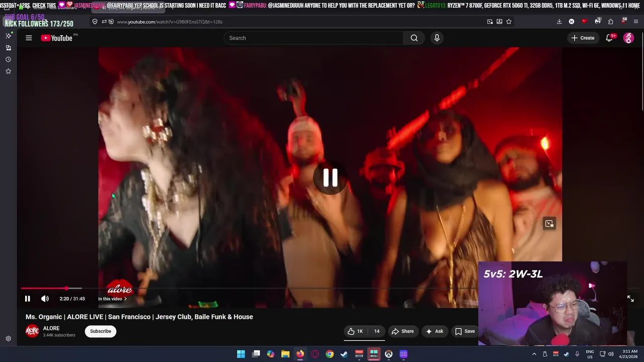Viewport: 644px width, 362px height.
Task: Show hidden system tray icons chevron
Action: click(534, 354)
